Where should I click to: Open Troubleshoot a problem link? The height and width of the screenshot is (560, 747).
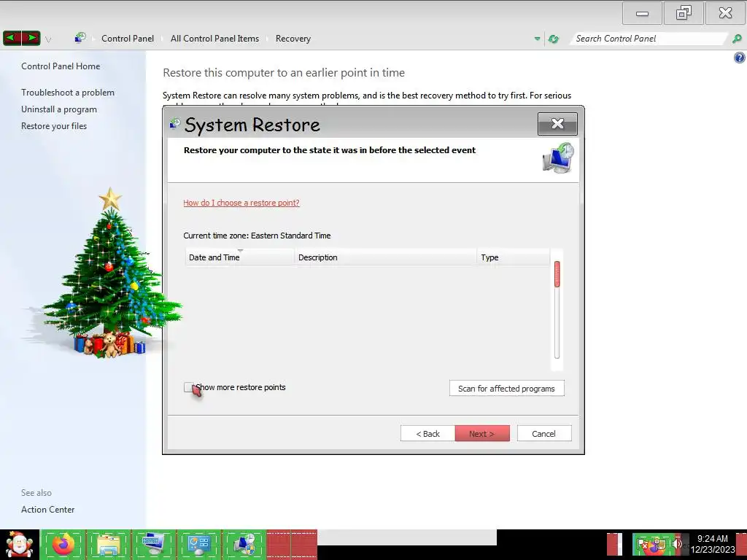(68, 93)
